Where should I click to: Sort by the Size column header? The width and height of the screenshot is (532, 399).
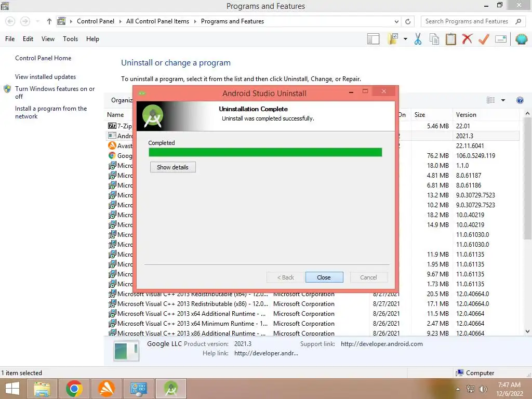(420, 115)
